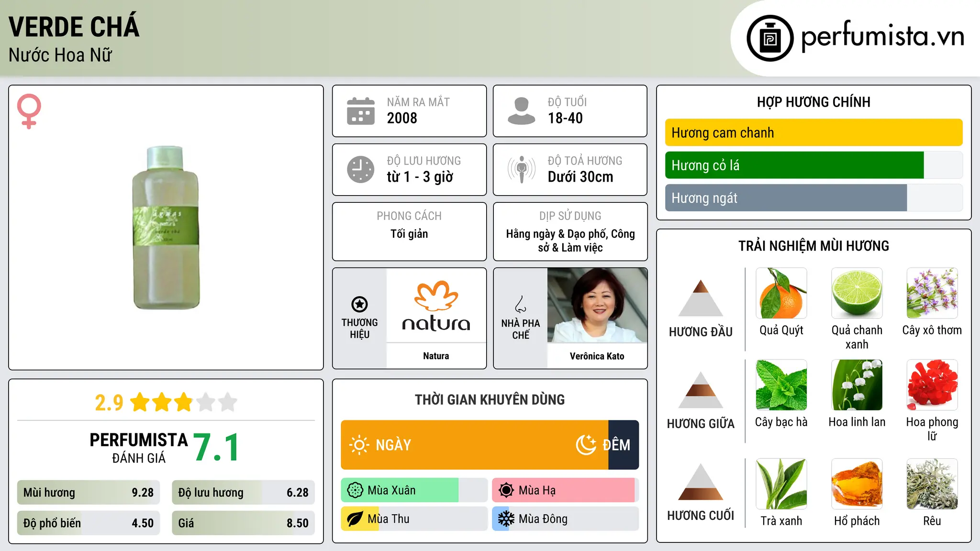This screenshot has height=551, width=980.
Task: Click the star badge icon above Thương hiệu
Action: coord(359,304)
